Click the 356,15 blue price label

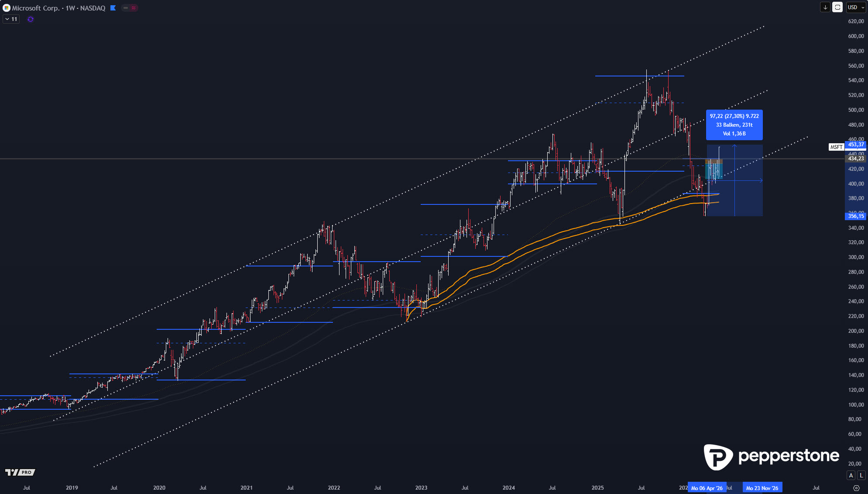(x=856, y=216)
